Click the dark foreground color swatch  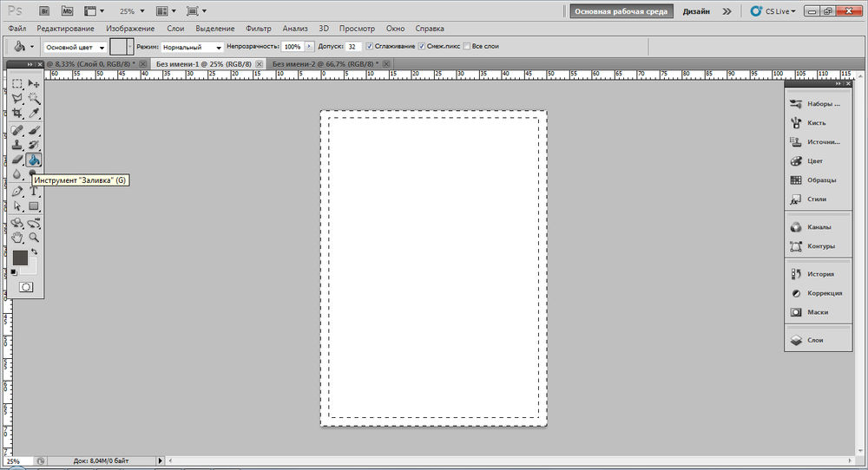point(20,258)
